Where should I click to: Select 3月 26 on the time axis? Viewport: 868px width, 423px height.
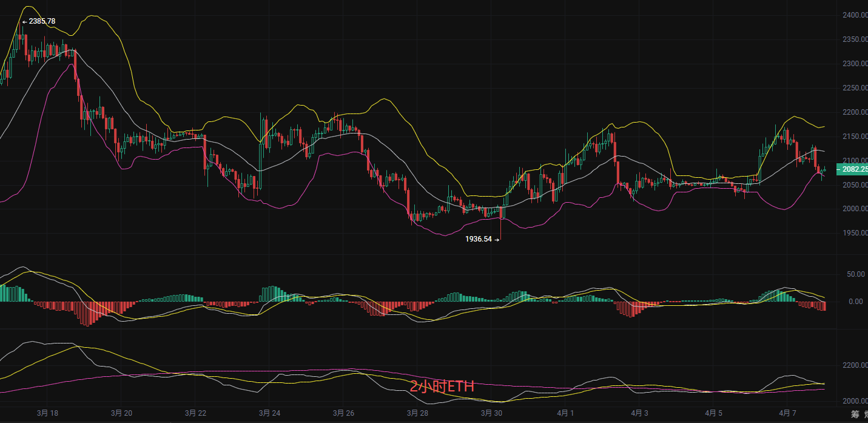point(343,413)
